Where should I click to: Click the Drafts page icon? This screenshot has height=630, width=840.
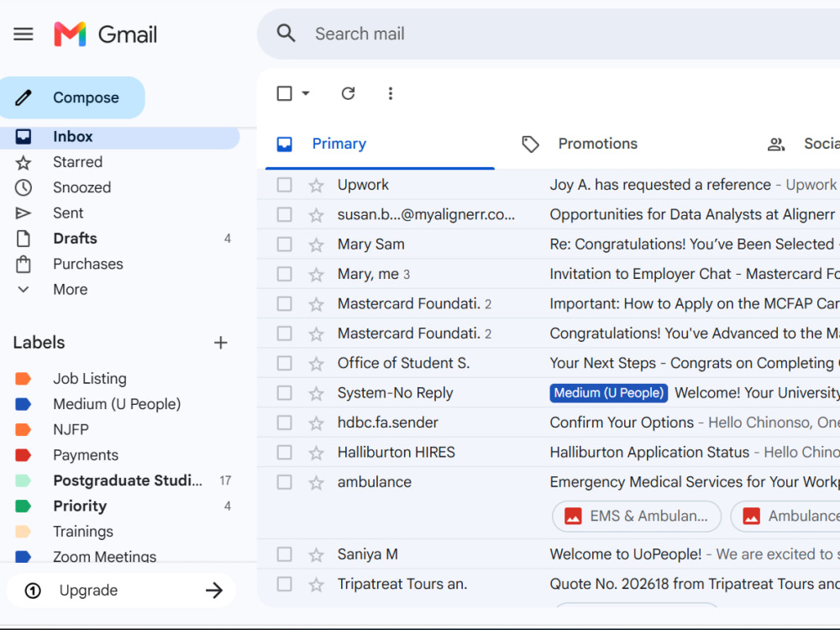coord(23,239)
